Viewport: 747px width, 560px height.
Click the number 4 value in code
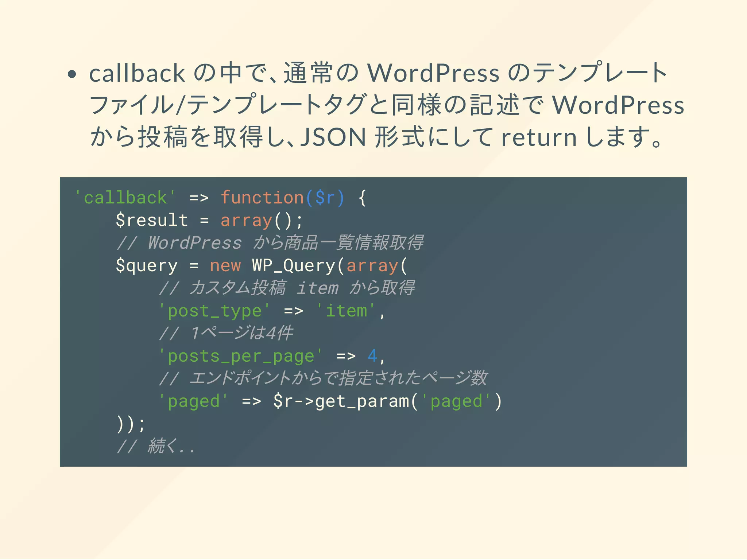point(372,355)
